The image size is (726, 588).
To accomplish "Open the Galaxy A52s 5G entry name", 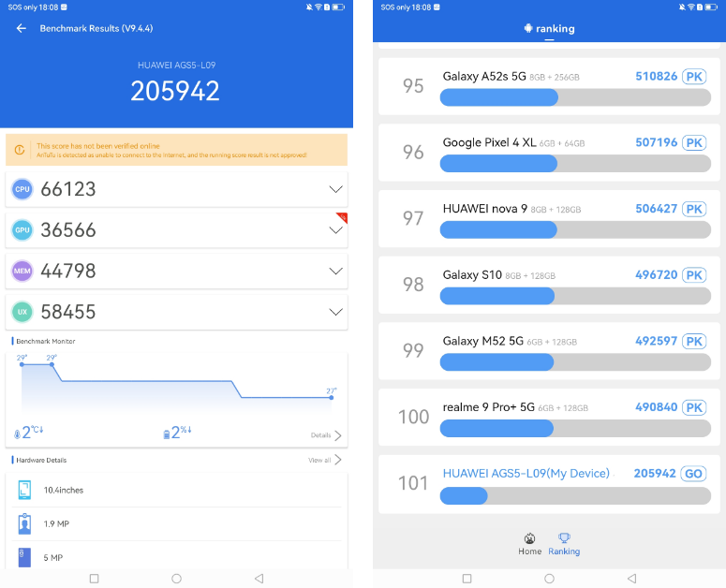I will (x=484, y=77).
